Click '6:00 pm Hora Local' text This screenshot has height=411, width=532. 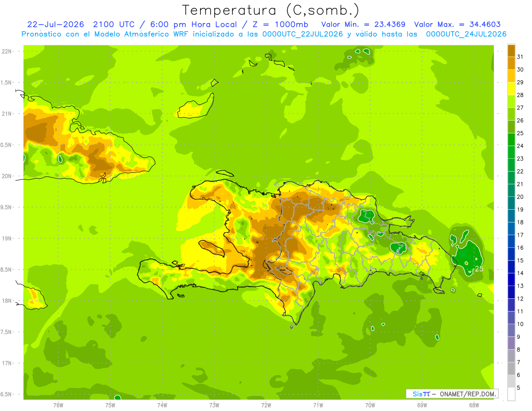(x=193, y=24)
